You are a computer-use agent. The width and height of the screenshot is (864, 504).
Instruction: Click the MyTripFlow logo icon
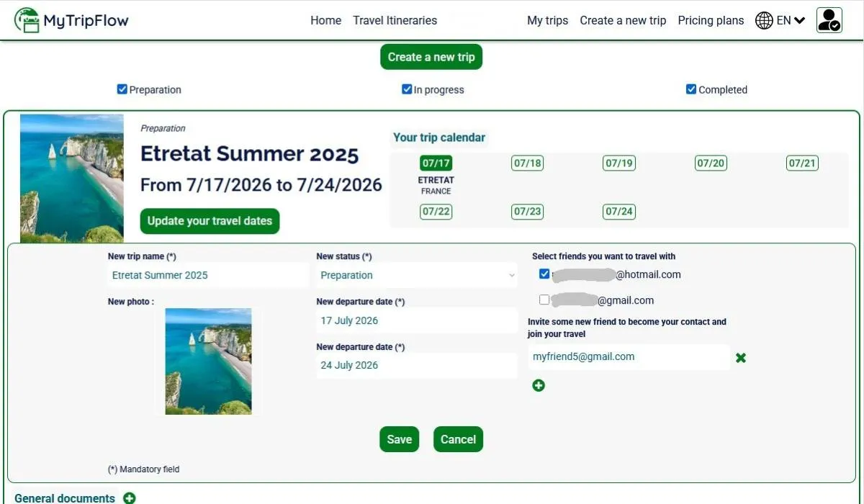(x=27, y=20)
